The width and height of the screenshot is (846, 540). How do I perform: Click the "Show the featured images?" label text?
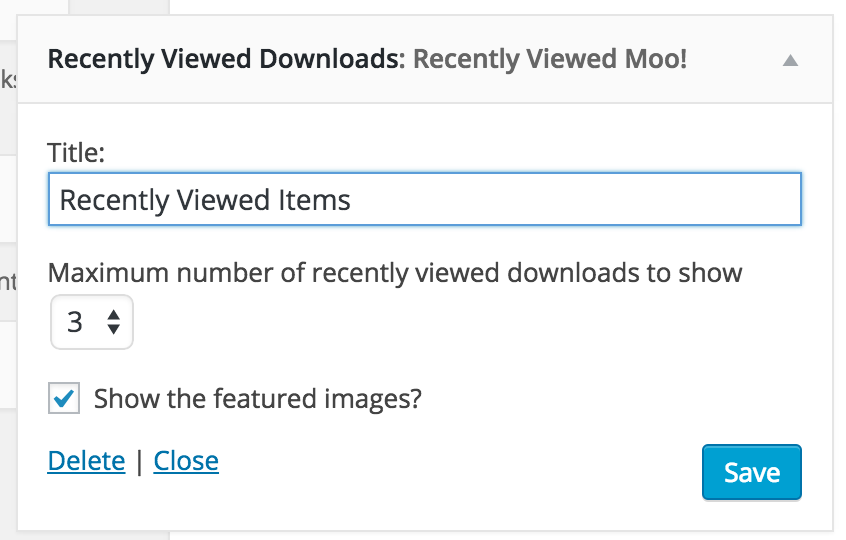tap(257, 400)
